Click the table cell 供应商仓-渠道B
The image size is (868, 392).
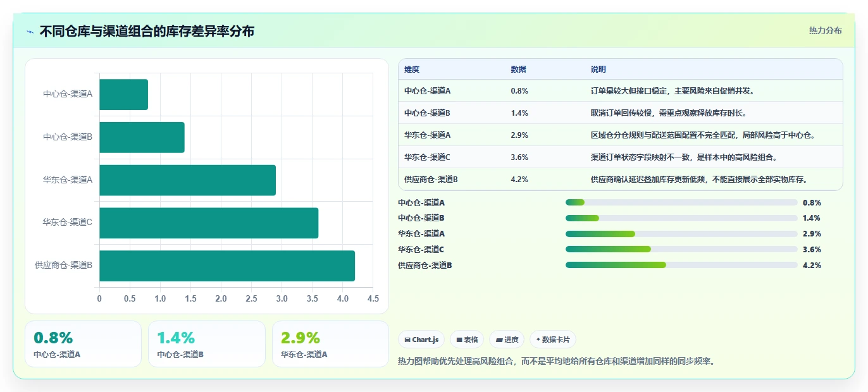431,180
